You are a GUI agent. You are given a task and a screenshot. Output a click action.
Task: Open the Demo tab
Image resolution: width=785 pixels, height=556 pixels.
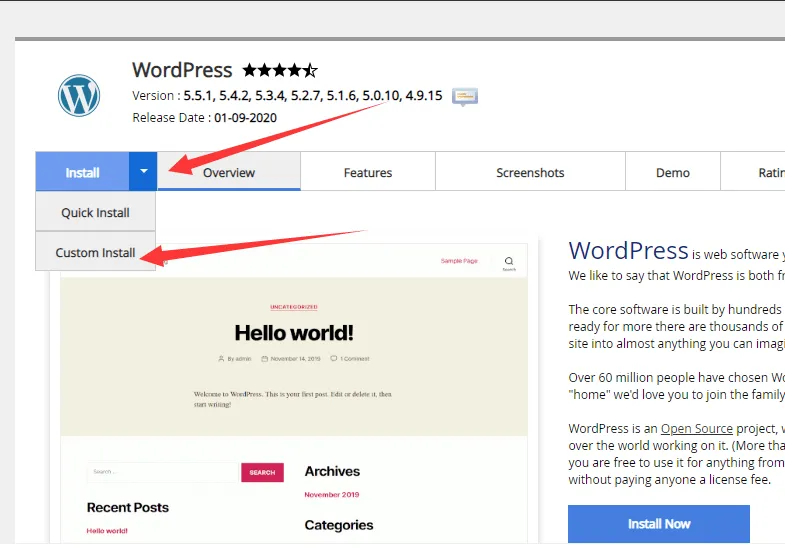(x=673, y=172)
